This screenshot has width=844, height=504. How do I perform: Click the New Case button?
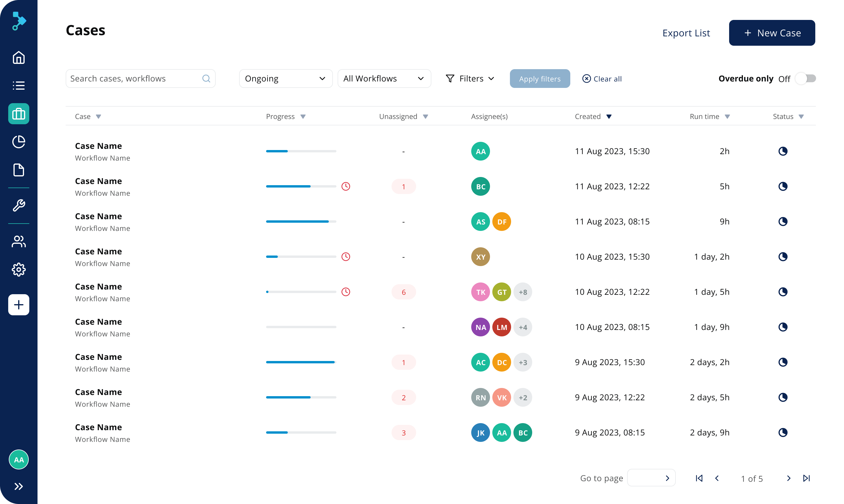pyautogui.click(x=772, y=33)
